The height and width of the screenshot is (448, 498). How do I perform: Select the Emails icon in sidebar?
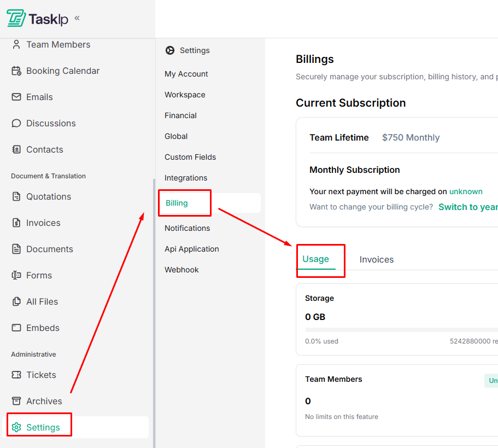[x=17, y=97]
